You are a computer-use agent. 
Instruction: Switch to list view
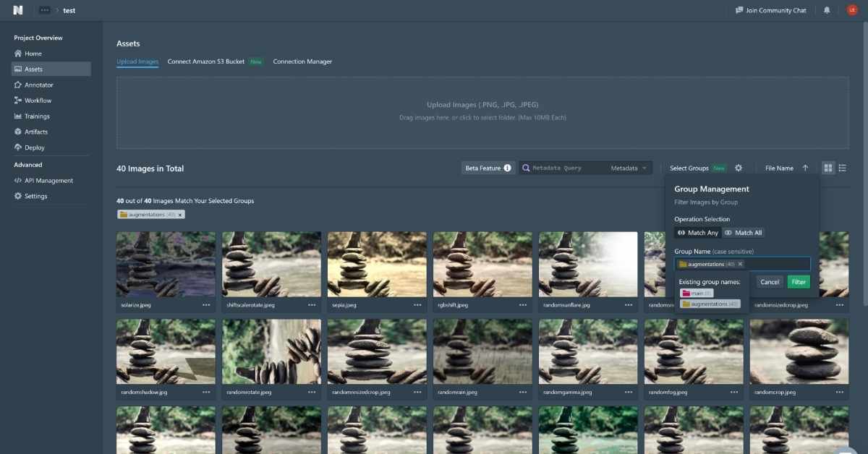843,168
